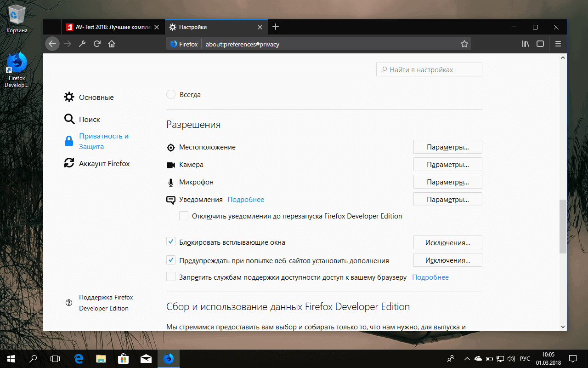Image resolution: width=588 pixels, height=368 pixels.
Task: Click the Поддержка Firefox question mark icon
Action: [x=69, y=303]
